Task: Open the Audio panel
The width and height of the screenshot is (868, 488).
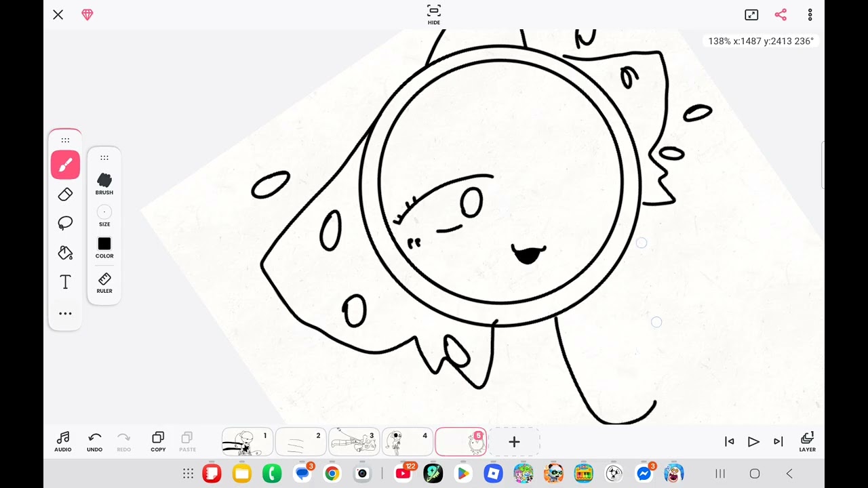Action: click(x=63, y=442)
